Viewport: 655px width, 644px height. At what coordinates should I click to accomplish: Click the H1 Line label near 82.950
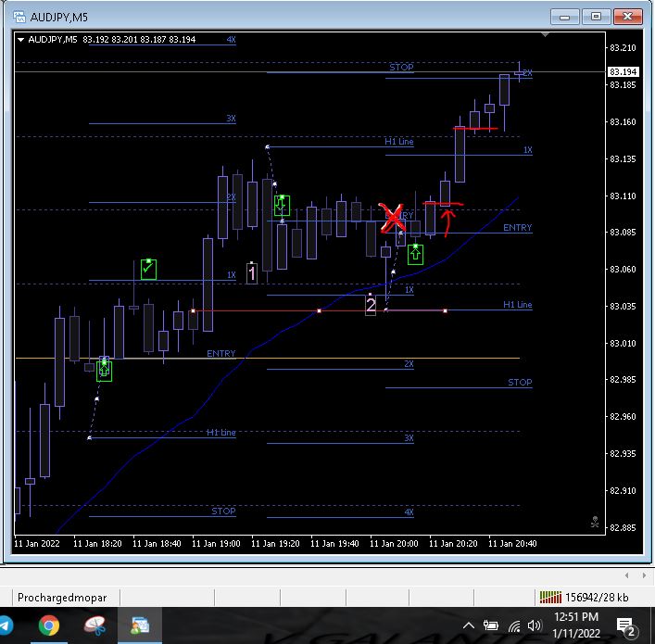(x=221, y=433)
